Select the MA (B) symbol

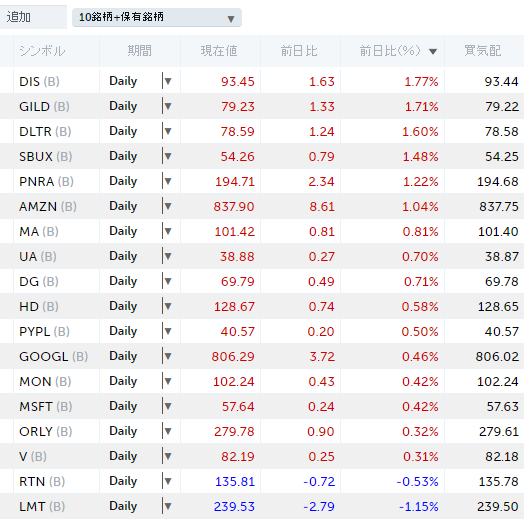pos(39,232)
